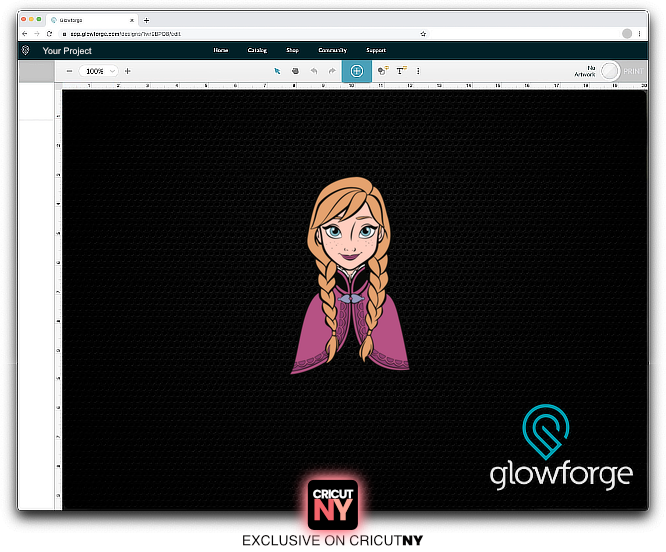Open the Catalog menu item
Image resolution: width=666 pixels, height=552 pixels.
point(257,50)
